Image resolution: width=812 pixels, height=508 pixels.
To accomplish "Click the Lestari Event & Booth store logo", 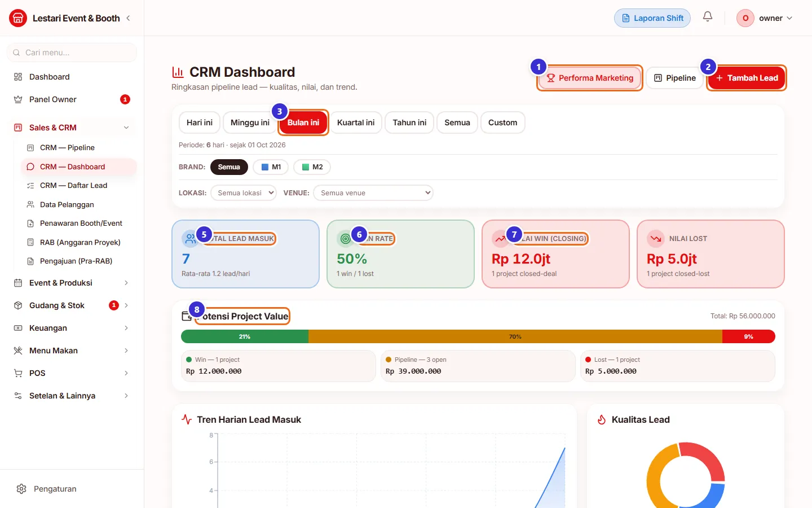I will point(18,18).
